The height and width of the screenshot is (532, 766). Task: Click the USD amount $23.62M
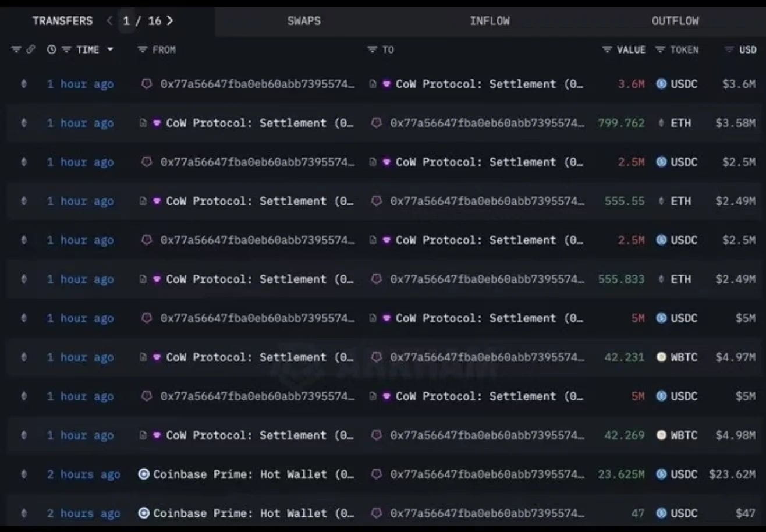732,474
